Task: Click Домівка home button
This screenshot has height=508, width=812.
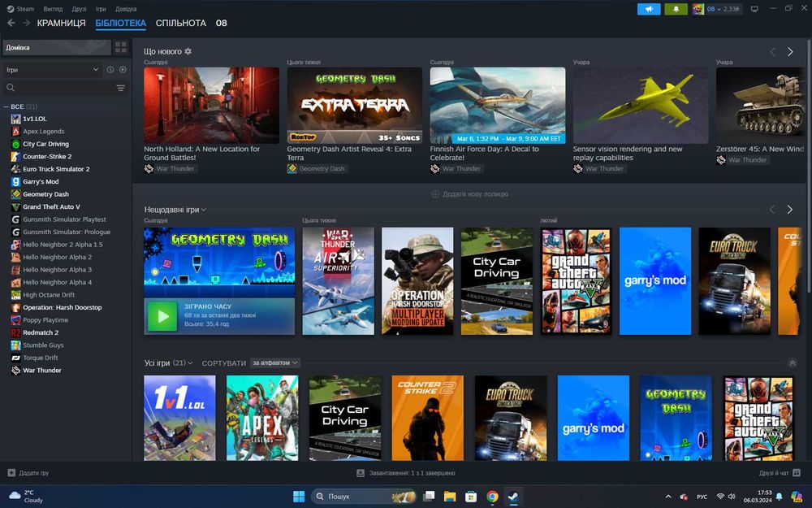Action: pyautogui.click(x=57, y=48)
